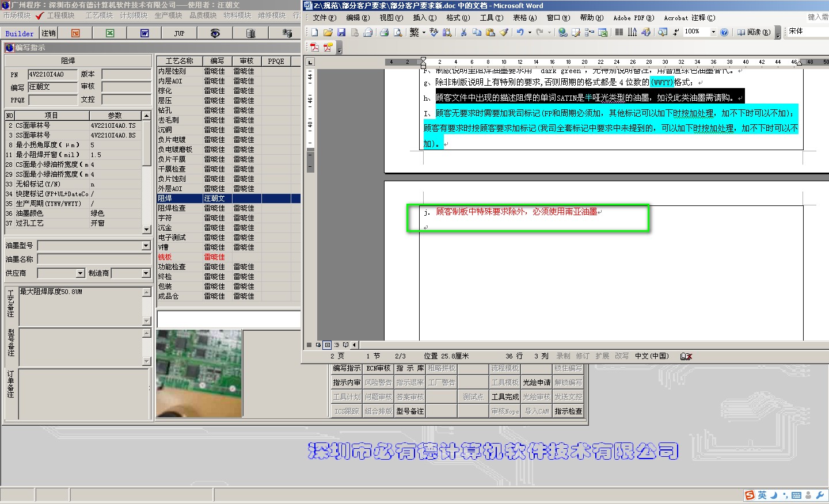Open the 文件(F) menu in Word
Screen dimensions: 829x504
coord(325,18)
